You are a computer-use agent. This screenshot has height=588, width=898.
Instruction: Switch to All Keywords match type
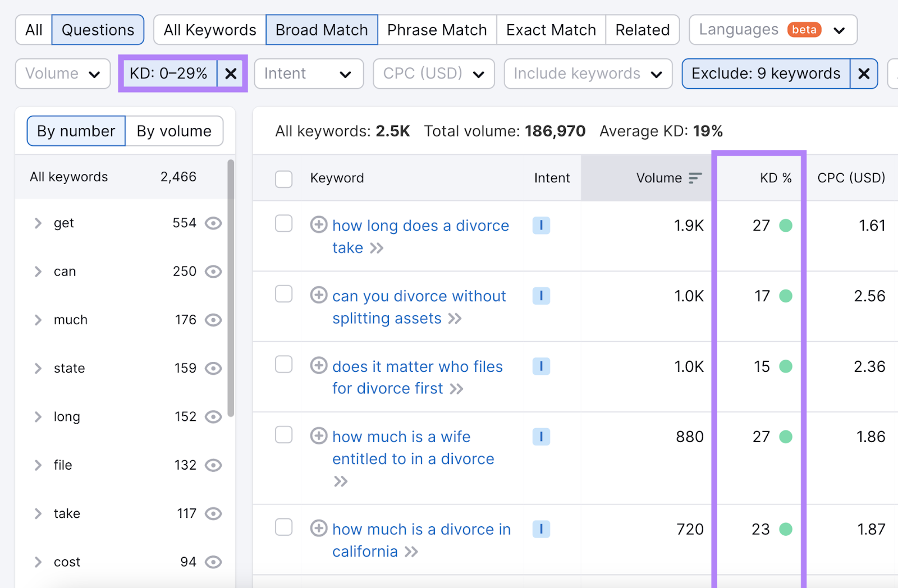coord(210,30)
